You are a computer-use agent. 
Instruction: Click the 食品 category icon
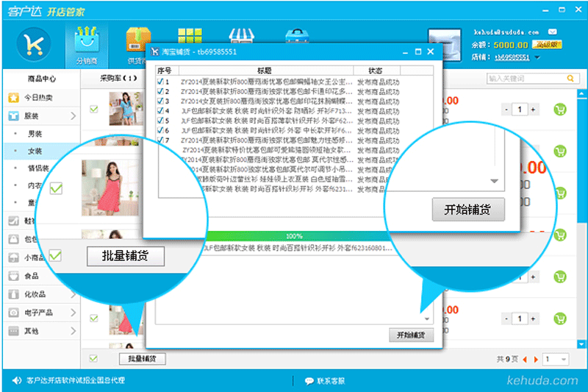pyautogui.click(x=13, y=276)
